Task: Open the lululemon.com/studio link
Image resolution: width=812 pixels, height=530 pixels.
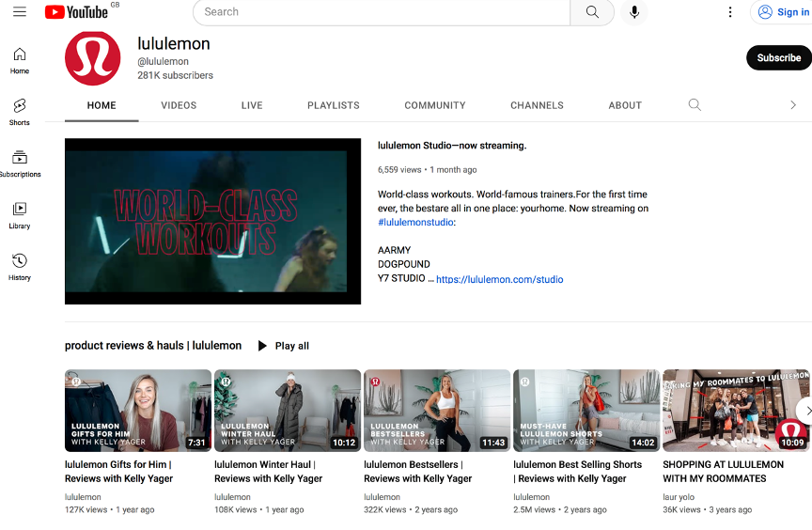Action: click(500, 279)
